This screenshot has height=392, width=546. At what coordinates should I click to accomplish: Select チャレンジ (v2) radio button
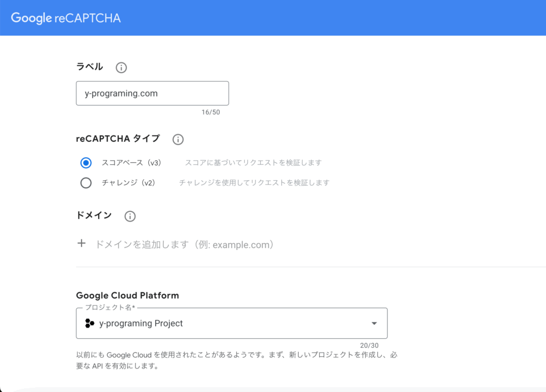[x=86, y=183]
